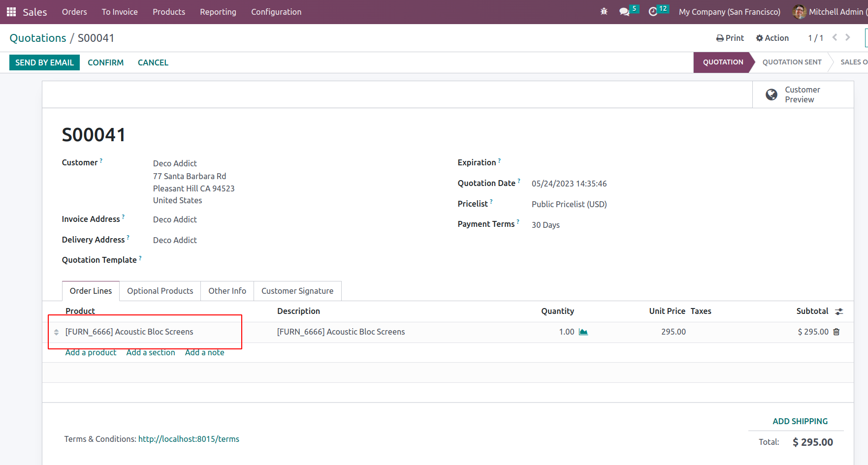868x465 pixels.
Task: Open the company switcher My Company
Action: [730, 12]
